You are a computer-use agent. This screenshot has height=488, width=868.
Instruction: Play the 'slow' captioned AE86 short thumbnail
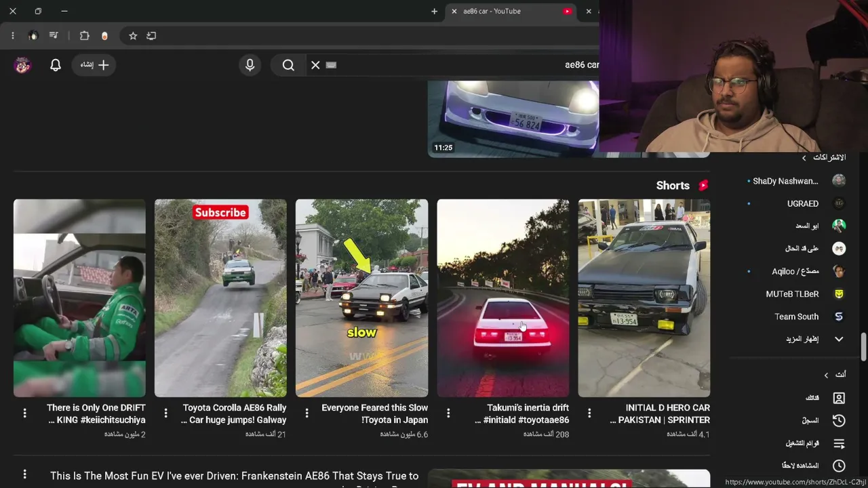pos(361,298)
